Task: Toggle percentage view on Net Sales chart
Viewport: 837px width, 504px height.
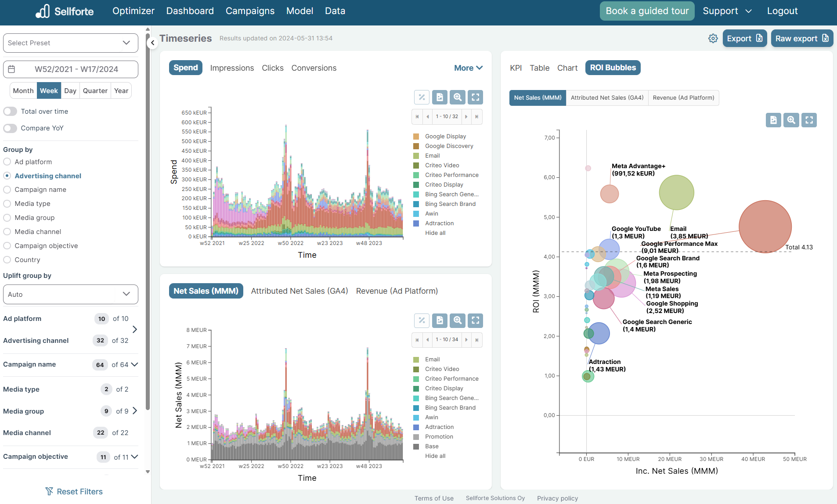Action: click(422, 320)
